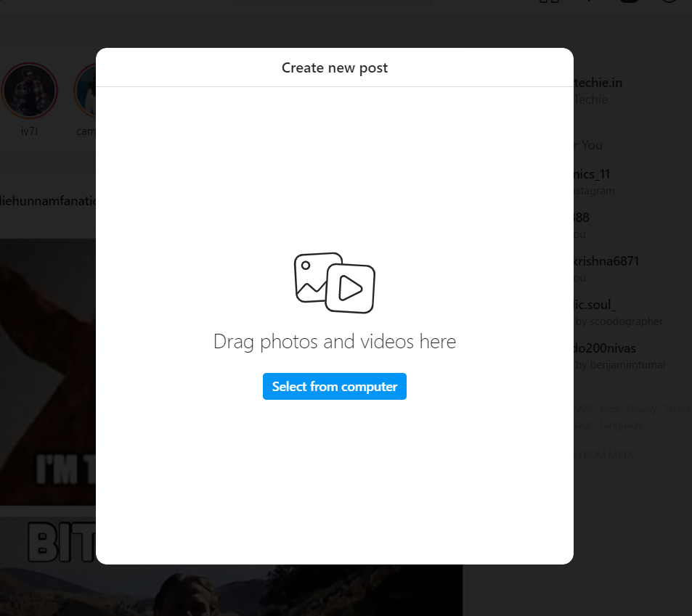Screen dimensions: 692x616
Task: Click the Create new post dialog title
Action: point(334,68)
